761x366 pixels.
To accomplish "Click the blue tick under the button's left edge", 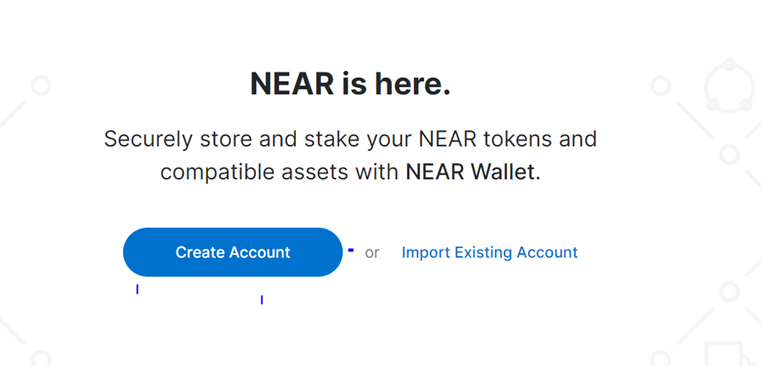I will (137, 289).
